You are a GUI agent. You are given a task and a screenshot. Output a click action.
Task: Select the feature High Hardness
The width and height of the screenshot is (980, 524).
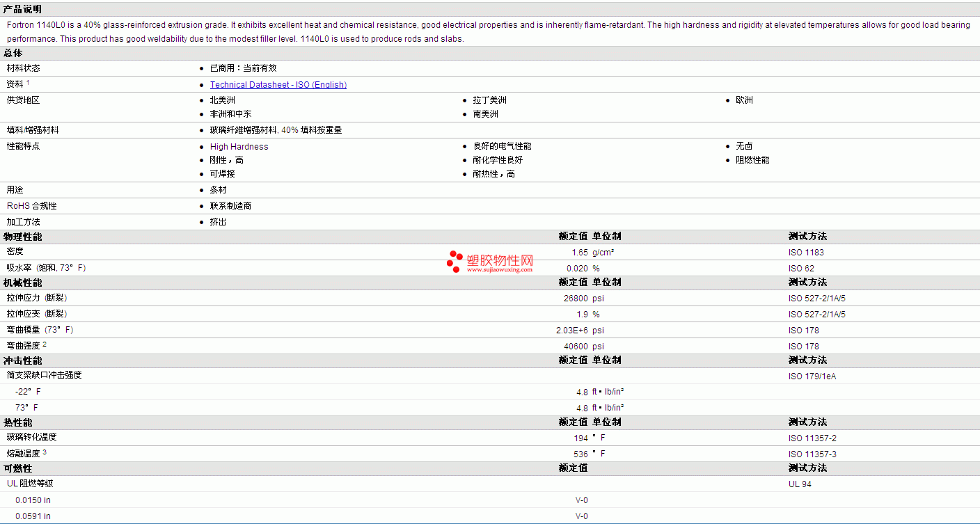tap(239, 147)
